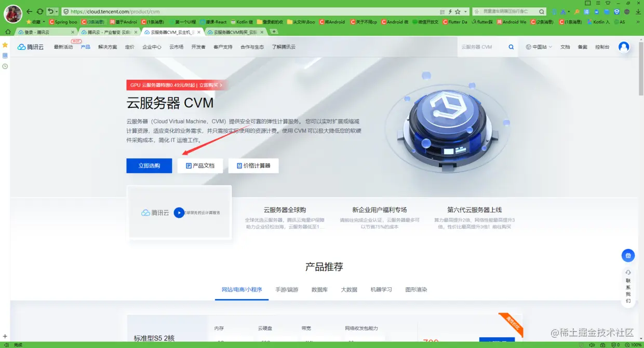Open a new tab with plus button
This screenshot has width=644, height=348.
pos(274,32)
